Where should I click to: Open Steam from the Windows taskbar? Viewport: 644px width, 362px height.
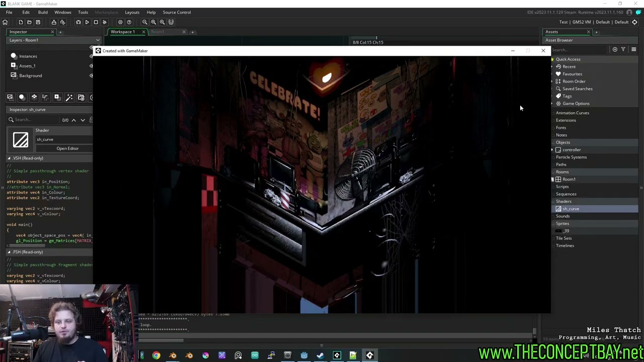tap(320, 355)
